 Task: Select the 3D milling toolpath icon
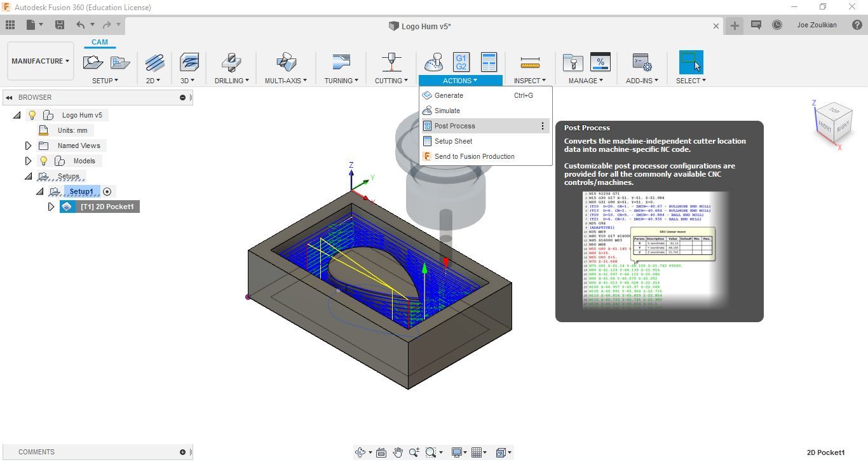pyautogui.click(x=189, y=62)
